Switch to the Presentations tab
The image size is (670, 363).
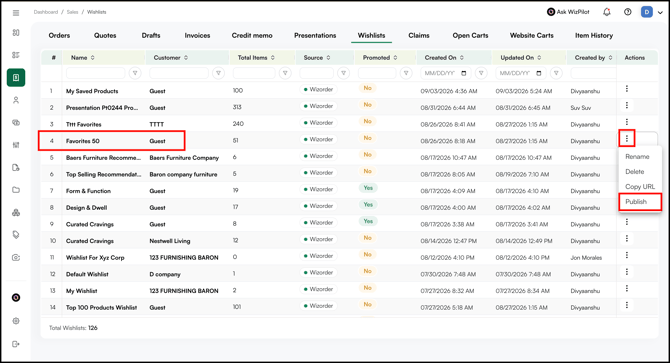[x=315, y=35]
